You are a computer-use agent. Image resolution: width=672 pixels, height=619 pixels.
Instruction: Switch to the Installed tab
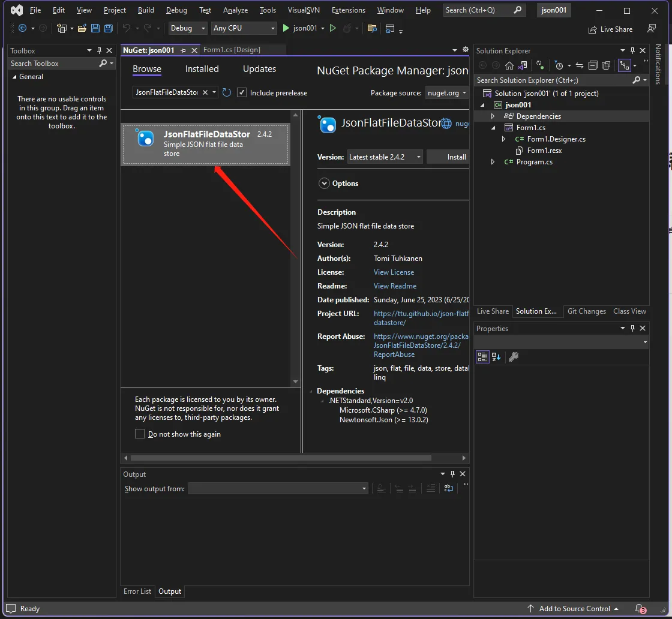202,69
